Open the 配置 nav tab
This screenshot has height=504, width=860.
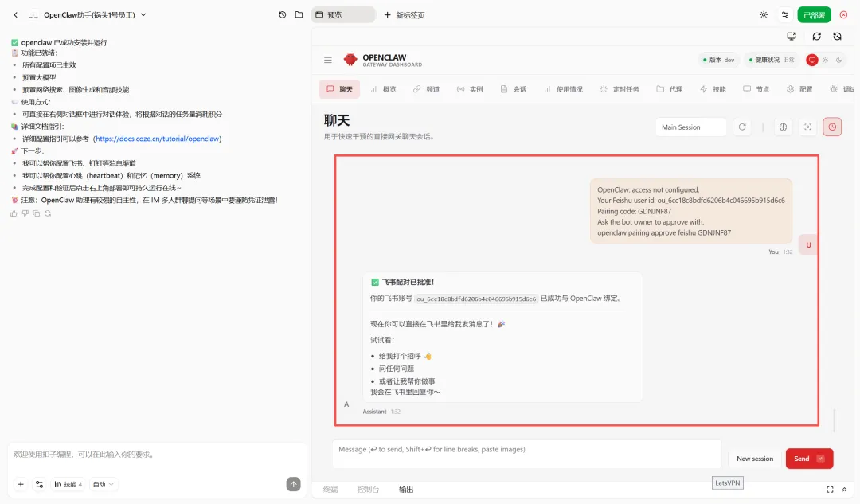799,89
